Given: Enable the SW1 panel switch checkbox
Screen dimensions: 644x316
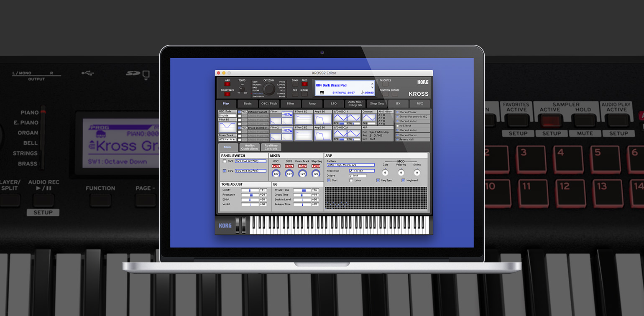Looking at the screenshot, I should coord(225,161).
